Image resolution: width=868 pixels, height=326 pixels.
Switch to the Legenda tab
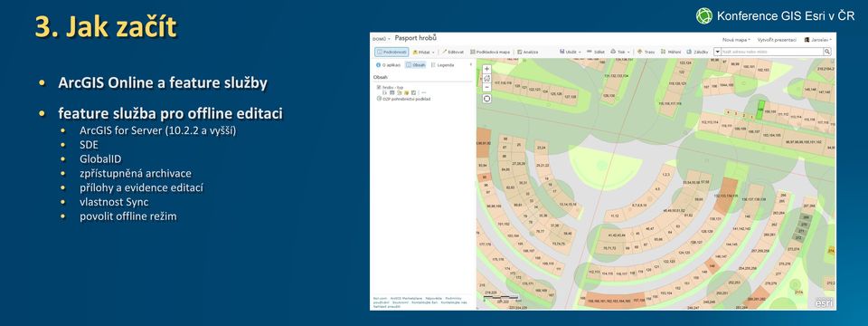point(443,65)
